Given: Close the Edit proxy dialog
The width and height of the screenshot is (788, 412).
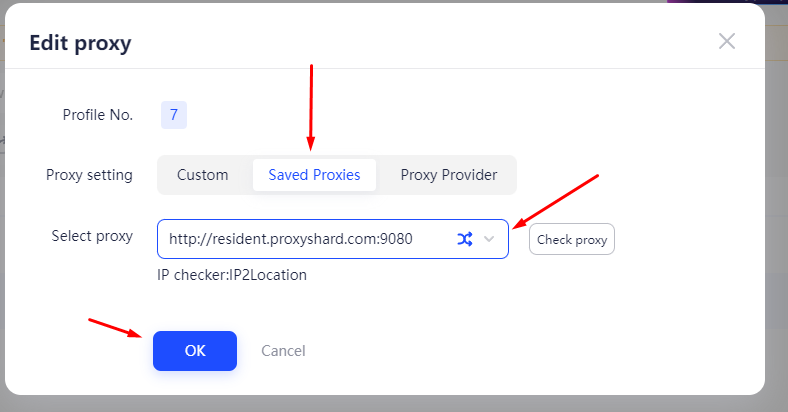Looking at the screenshot, I should click(x=727, y=41).
